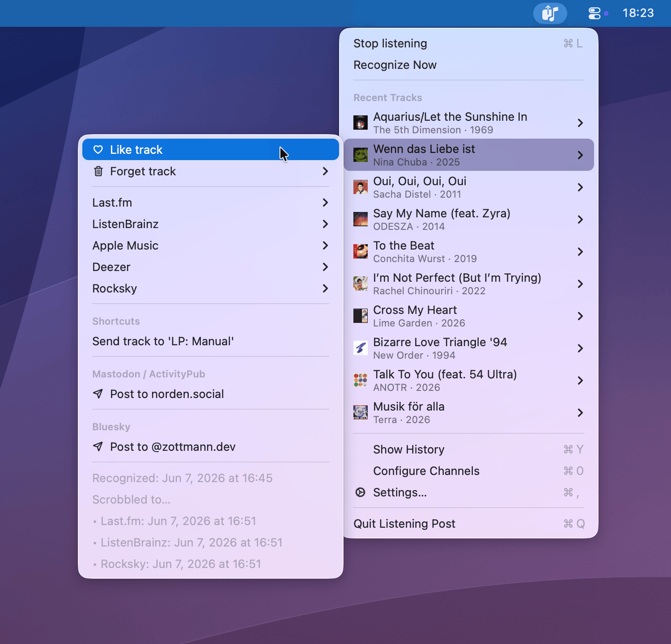Open chevron for Cross My Heart track
The height and width of the screenshot is (644, 671).
[x=580, y=316]
